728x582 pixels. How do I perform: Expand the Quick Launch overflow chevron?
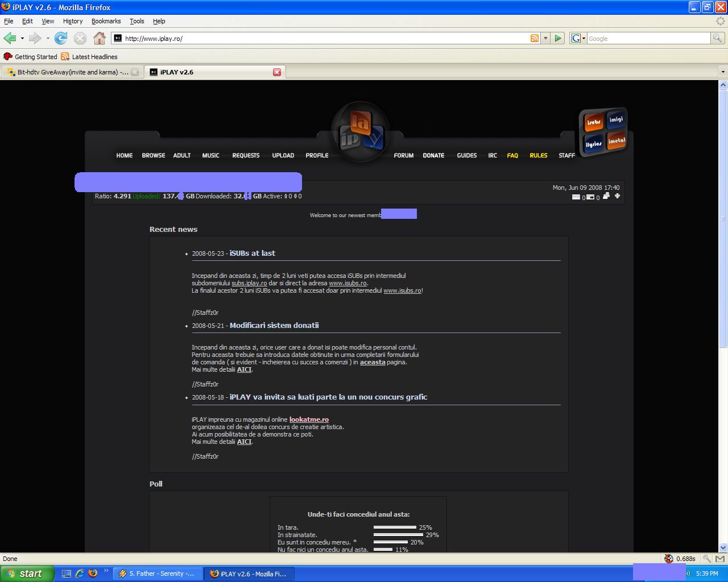click(106, 571)
